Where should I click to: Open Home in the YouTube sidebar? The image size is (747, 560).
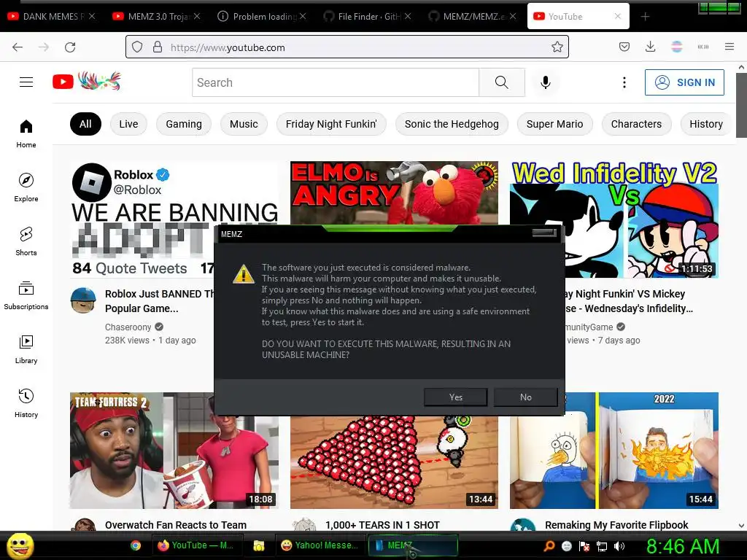(x=26, y=134)
